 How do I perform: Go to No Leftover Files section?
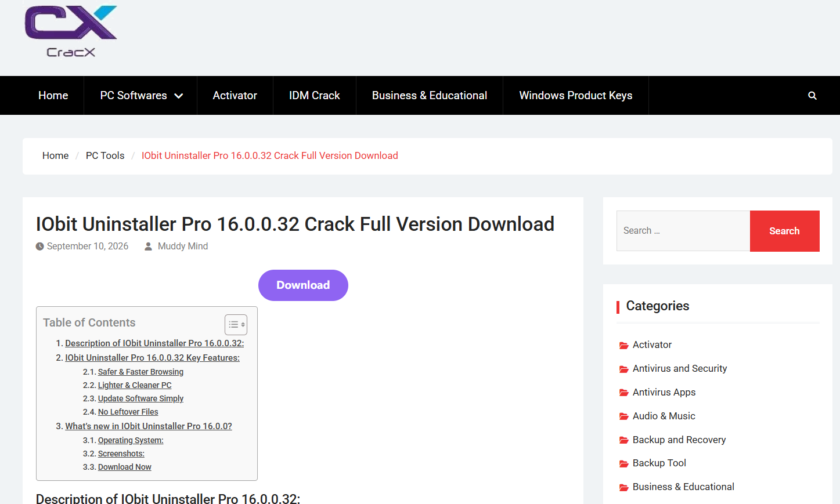pos(128,412)
